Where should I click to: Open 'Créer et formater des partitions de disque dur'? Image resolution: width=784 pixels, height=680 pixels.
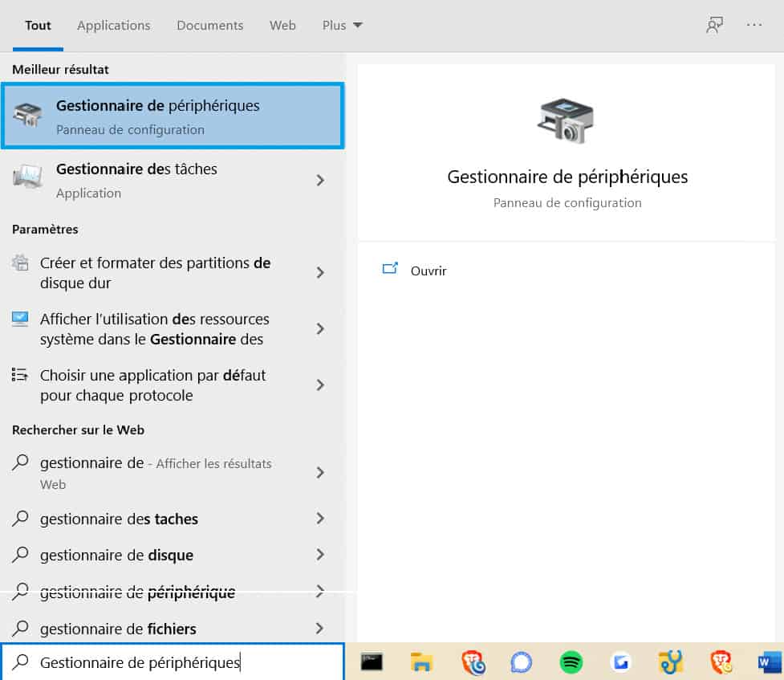click(x=173, y=272)
